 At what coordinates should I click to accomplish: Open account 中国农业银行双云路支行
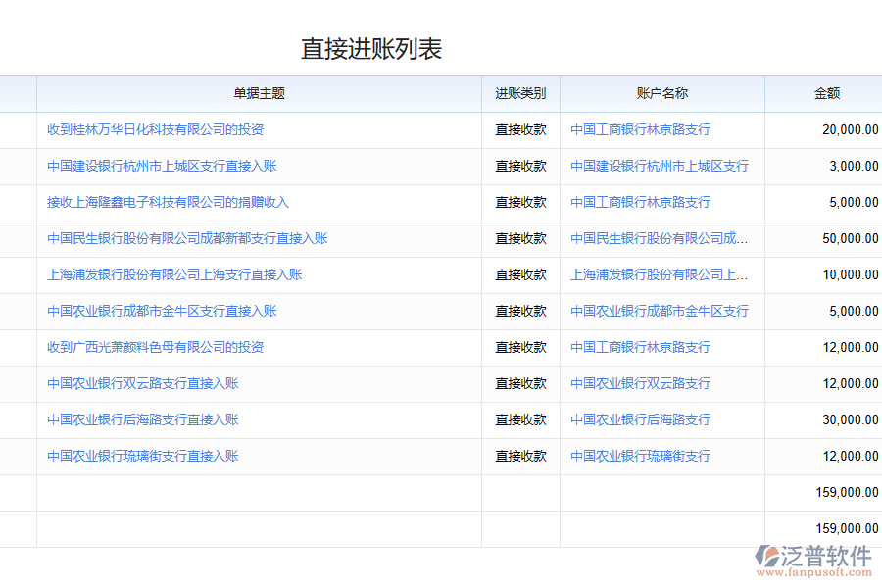pos(640,383)
